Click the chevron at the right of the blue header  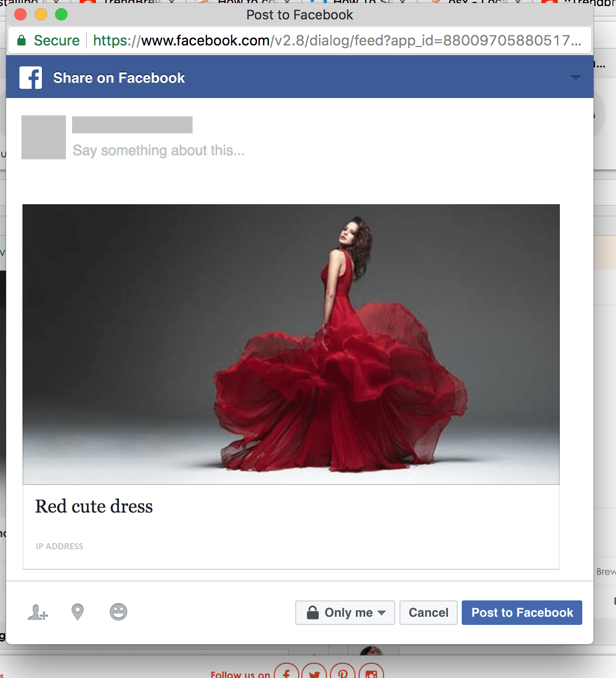[576, 79]
